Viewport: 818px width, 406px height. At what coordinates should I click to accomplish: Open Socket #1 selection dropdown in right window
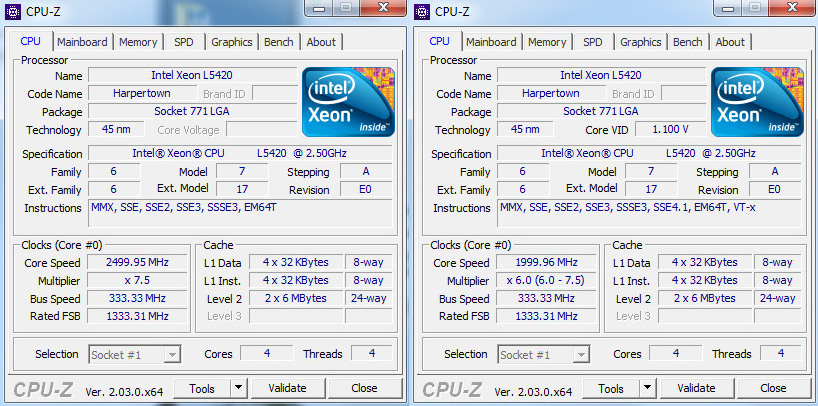544,355
